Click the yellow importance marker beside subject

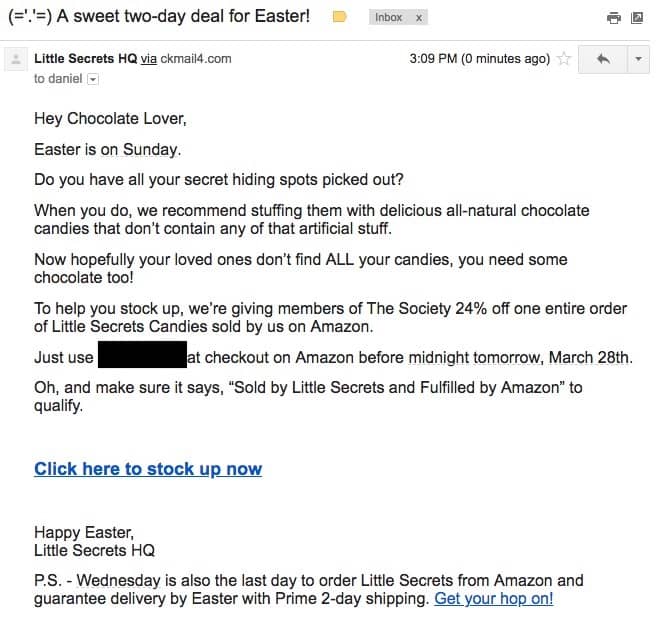point(339,17)
